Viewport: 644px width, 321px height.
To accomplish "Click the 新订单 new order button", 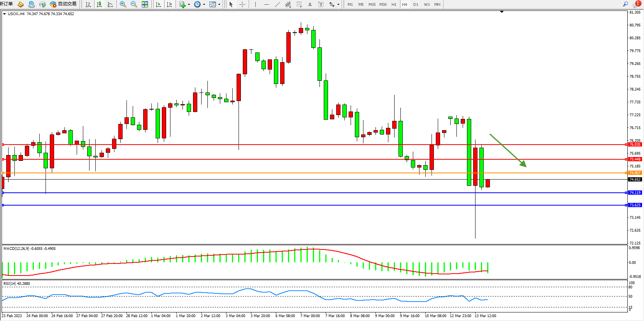I will 7,4.
